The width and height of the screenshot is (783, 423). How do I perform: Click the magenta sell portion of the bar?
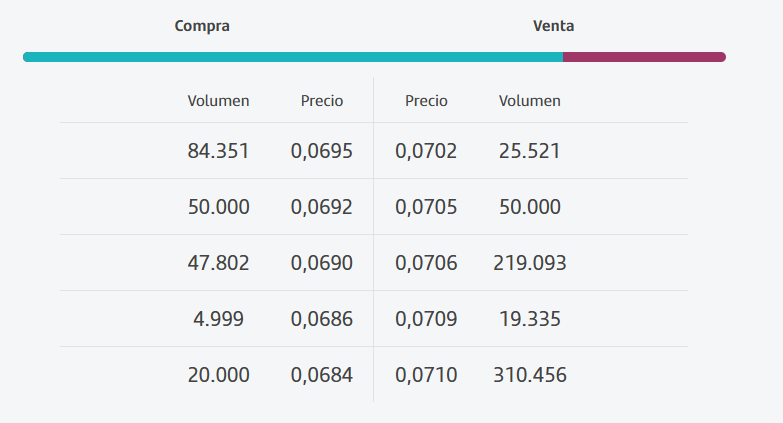point(644,57)
